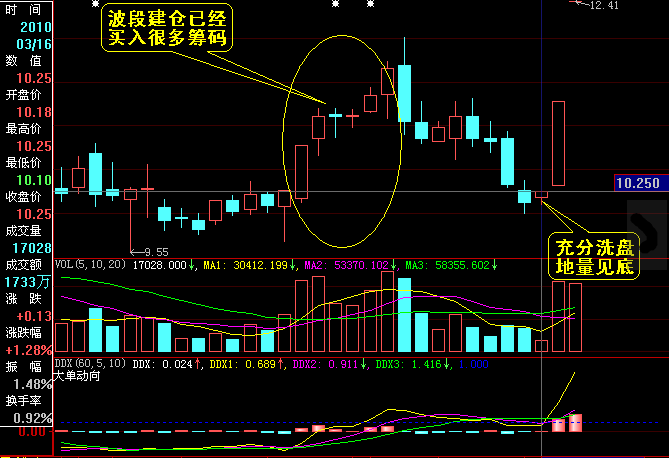This screenshot has width=669, height=458.
Task: Click the tallest cyan volume bar
Action: (x=404, y=315)
